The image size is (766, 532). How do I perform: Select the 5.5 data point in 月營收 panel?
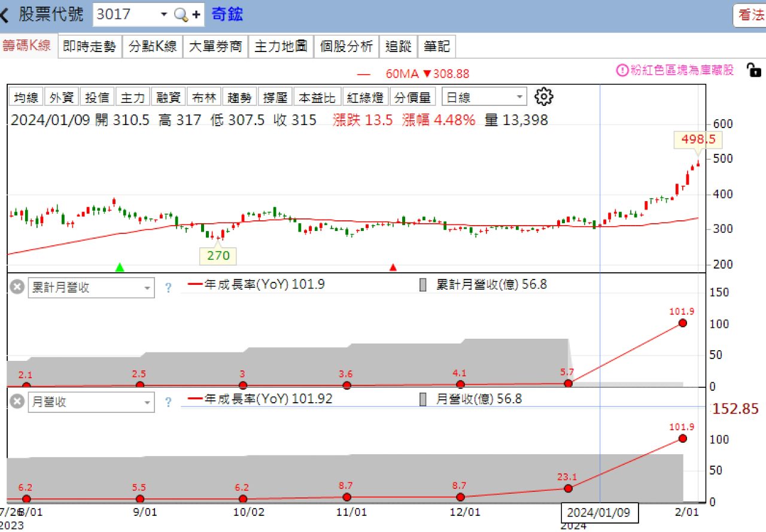[140, 499]
